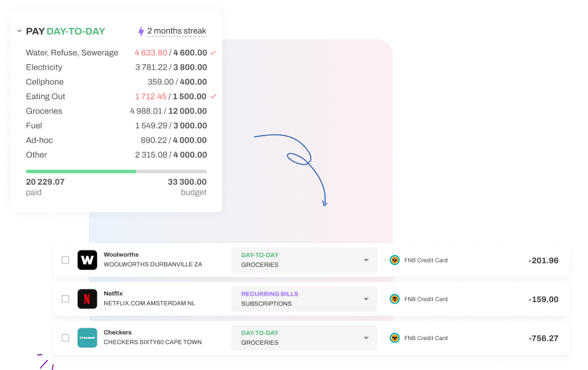The height and width of the screenshot is (370, 588).
Task: Click the FNB Credit Card label for Woolworths
Action: (x=426, y=260)
